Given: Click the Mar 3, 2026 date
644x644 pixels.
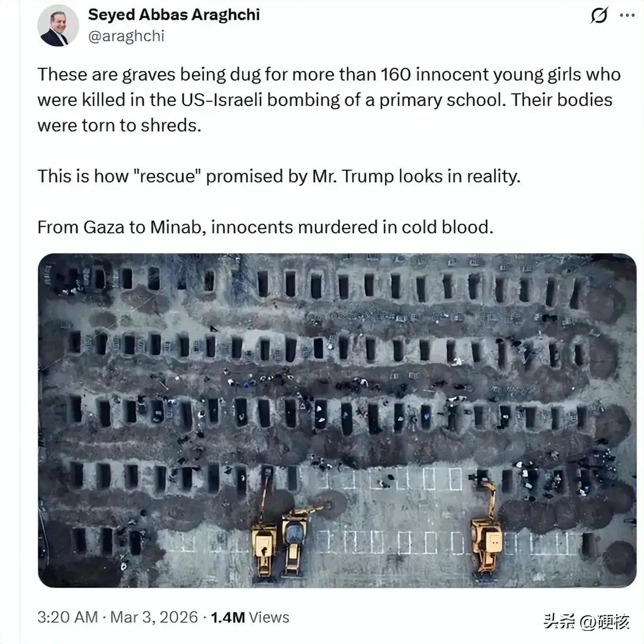Looking at the screenshot, I should click(154, 617).
